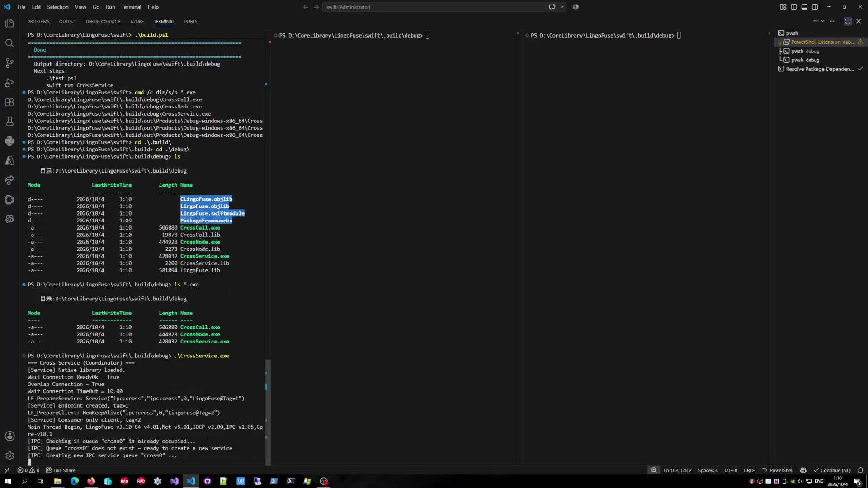868x488 pixels.
Task: Click Continue (NE) in the status bar
Action: [832, 470]
